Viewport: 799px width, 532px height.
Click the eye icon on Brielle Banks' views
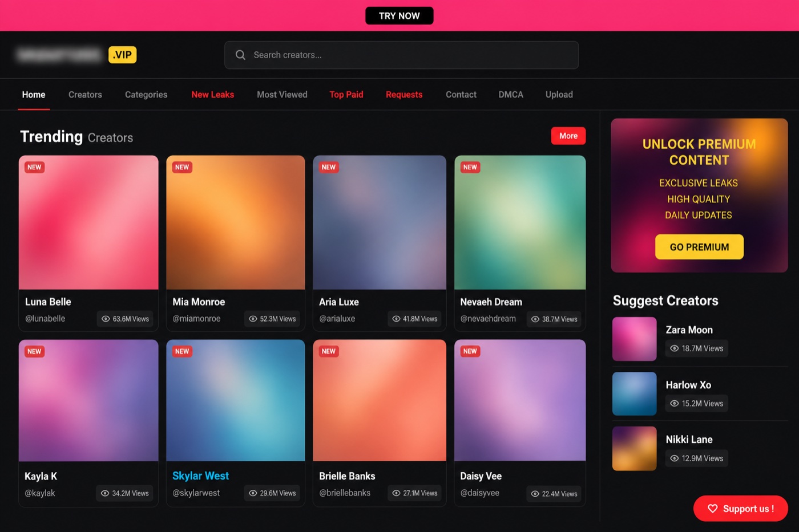pyautogui.click(x=396, y=493)
